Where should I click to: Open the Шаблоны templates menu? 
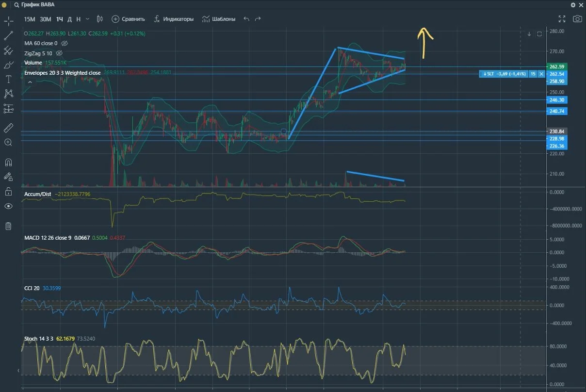pos(219,19)
